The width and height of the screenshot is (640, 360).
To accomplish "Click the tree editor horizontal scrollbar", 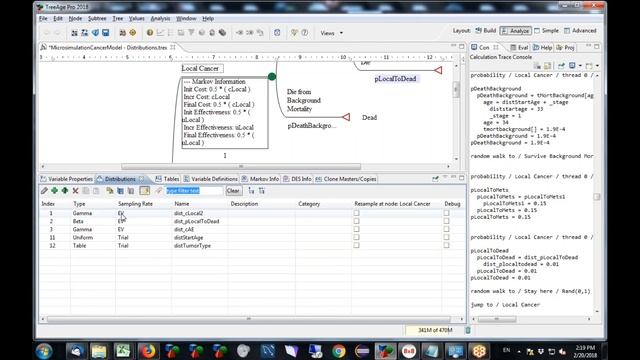I will 241,166.
